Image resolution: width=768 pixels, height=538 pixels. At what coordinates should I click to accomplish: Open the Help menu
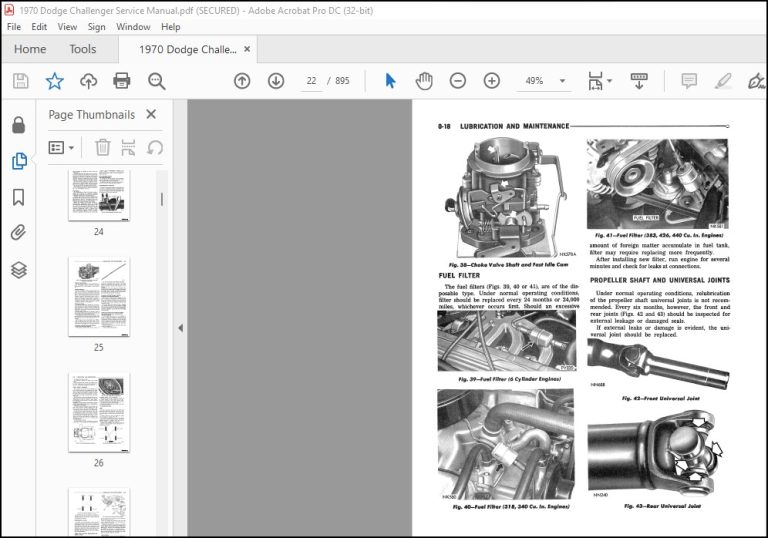(x=170, y=27)
